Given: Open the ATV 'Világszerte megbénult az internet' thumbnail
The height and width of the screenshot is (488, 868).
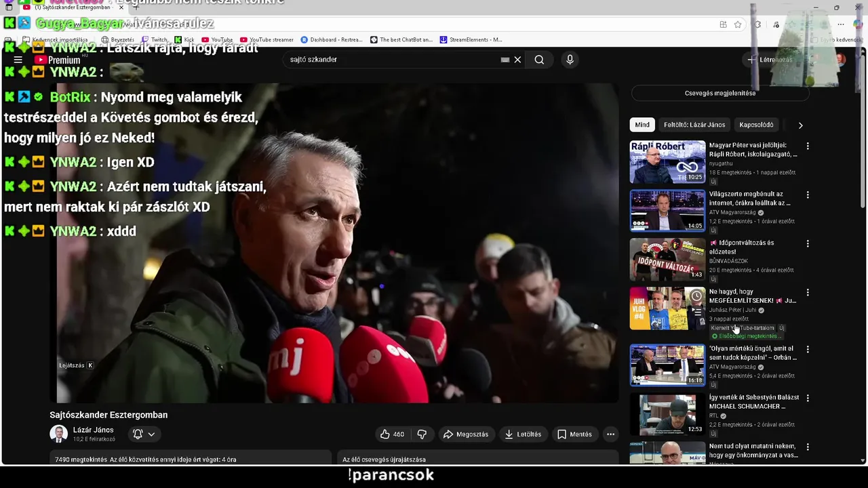Looking at the screenshot, I should tap(667, 211).
